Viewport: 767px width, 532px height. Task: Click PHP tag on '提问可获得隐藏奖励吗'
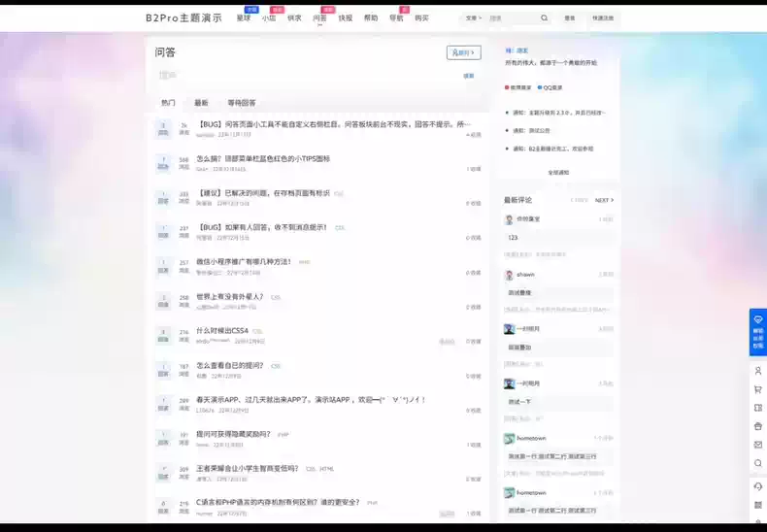[x=283, y=435]
